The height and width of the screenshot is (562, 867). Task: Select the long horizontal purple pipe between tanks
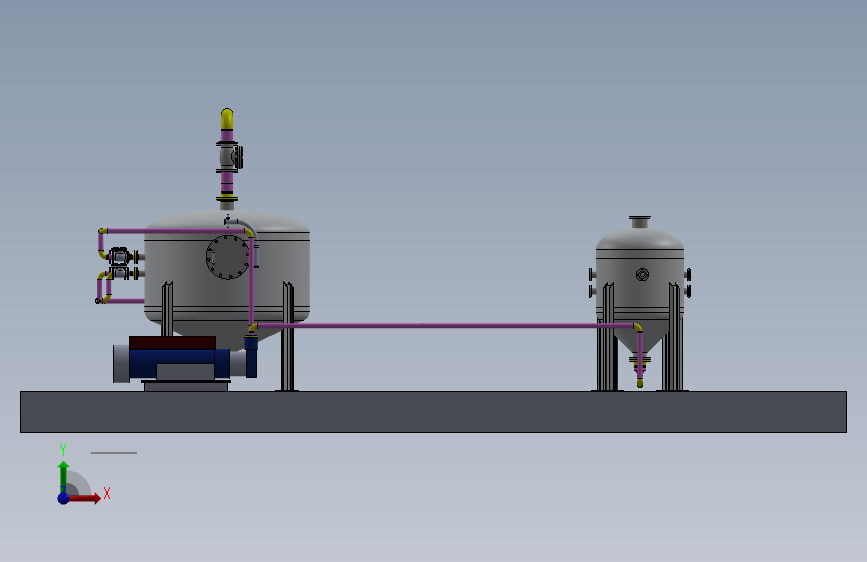click(445, 326)
